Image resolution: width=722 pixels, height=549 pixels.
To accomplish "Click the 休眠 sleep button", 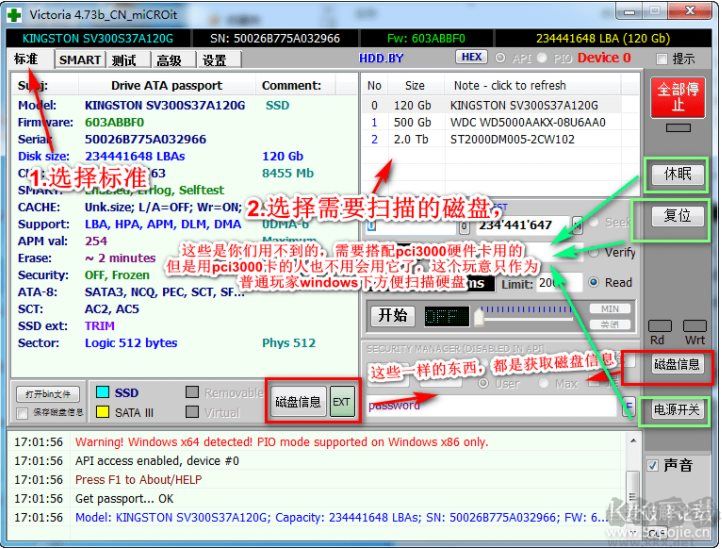I will 678,174.
